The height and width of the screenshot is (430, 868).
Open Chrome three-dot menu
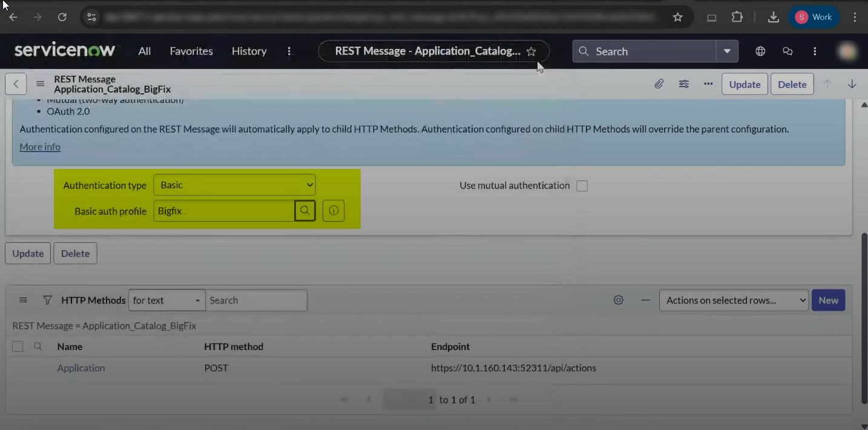(x=855, y=17)
